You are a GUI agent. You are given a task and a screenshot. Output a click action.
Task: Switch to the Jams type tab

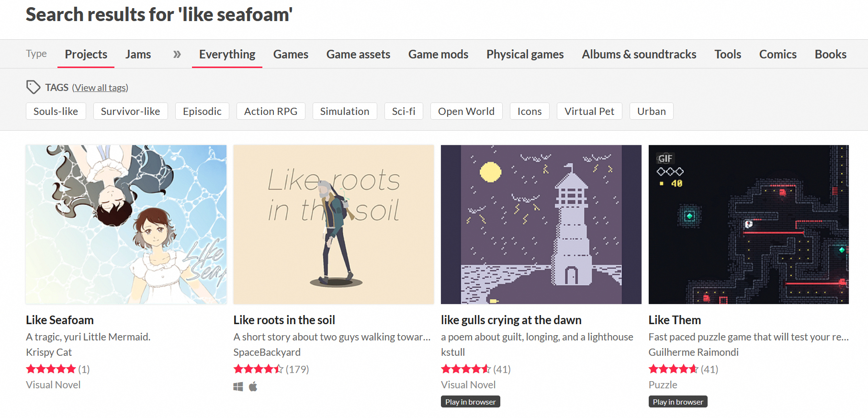point(138,54)
